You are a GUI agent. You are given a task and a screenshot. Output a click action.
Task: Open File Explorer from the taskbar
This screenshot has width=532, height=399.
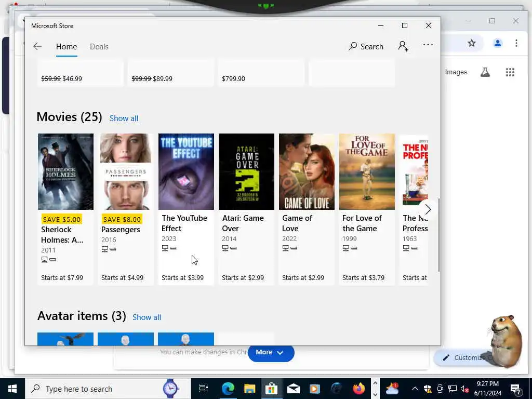click(x=250, y=389)
